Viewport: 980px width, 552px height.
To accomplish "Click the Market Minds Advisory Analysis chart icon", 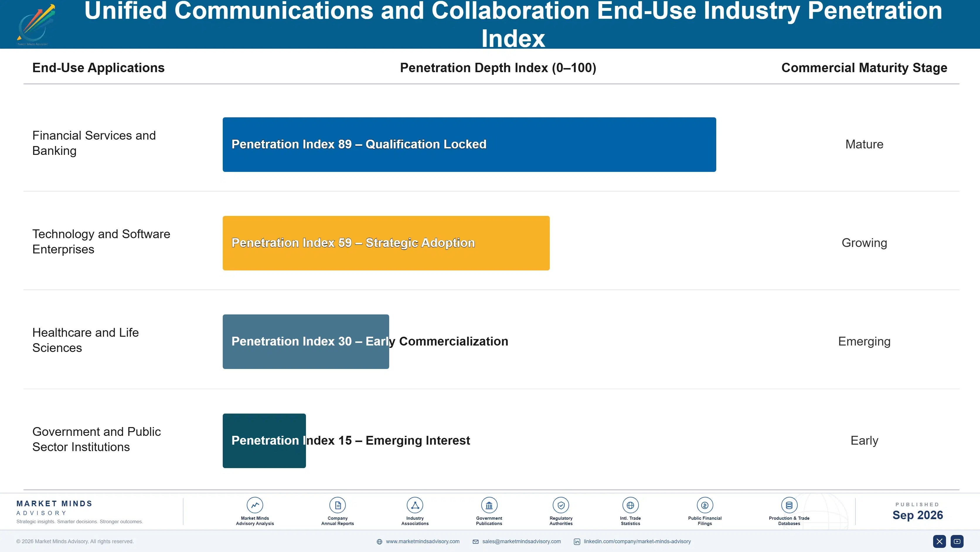I will [255, 505].
